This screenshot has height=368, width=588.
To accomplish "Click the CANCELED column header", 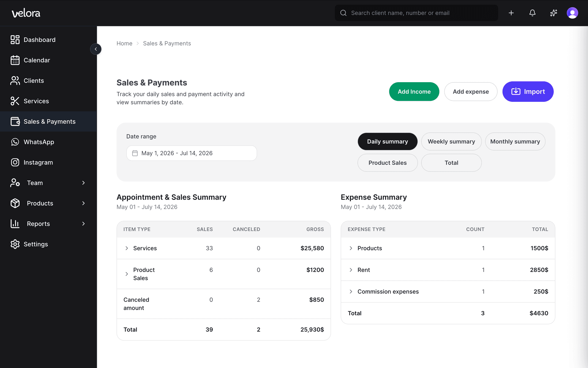I will click(246, 229).
